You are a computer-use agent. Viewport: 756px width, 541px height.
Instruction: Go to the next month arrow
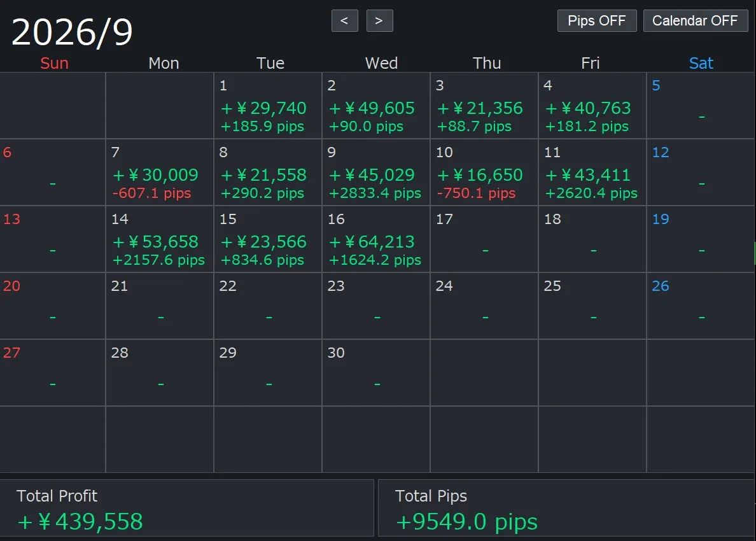(x=379, y=21)
